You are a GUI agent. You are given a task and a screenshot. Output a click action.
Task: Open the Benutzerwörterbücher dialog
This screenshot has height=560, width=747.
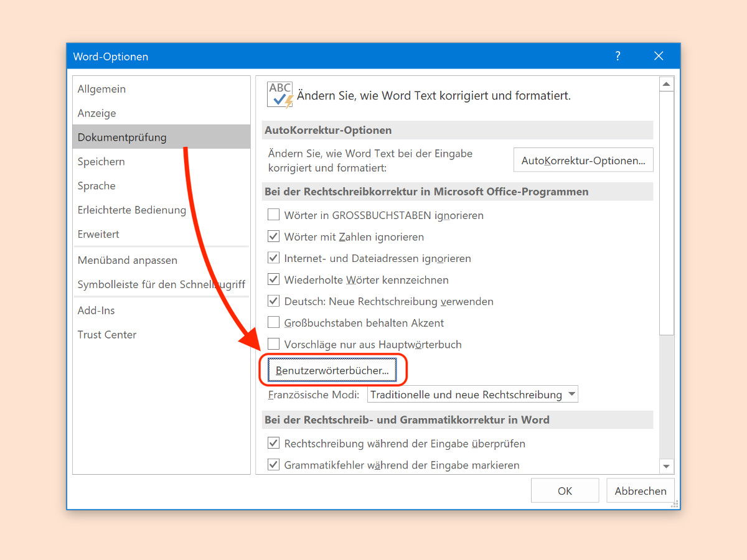tap(332, 370)
